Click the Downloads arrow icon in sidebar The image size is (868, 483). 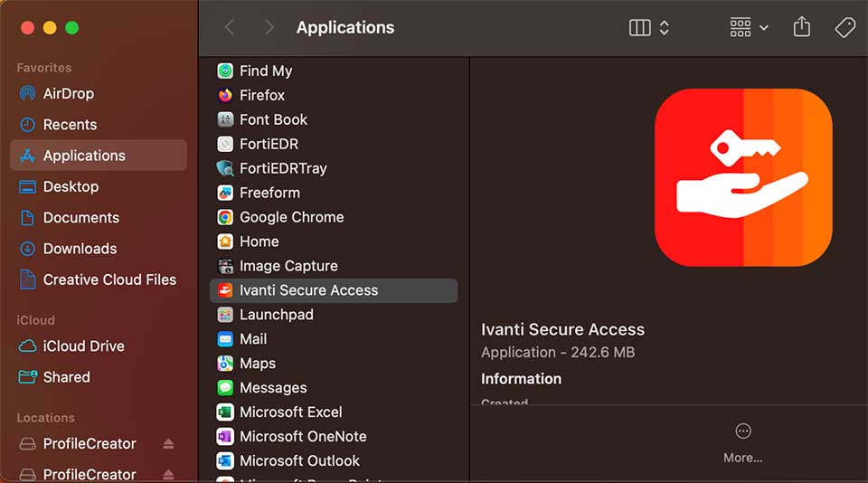coord(27,249)
